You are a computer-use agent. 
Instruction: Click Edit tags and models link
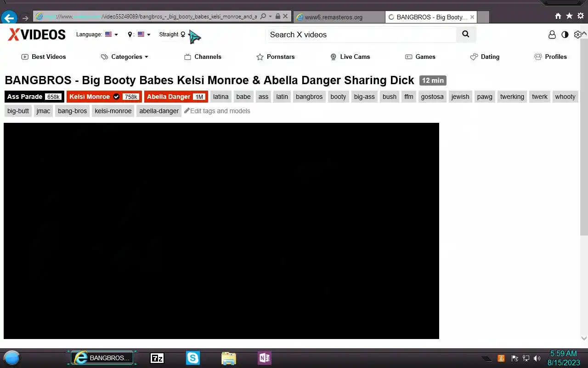217,111
